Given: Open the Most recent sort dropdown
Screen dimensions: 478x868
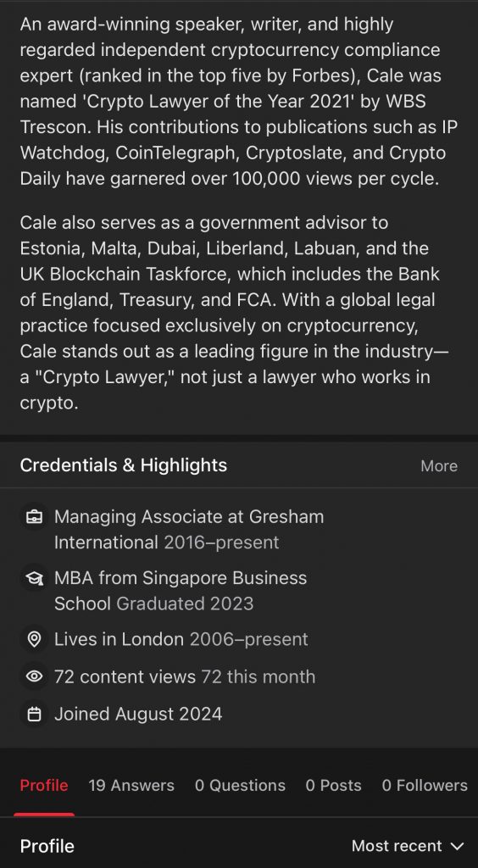Looking at the screenshot, I should (x=408, y=846).
